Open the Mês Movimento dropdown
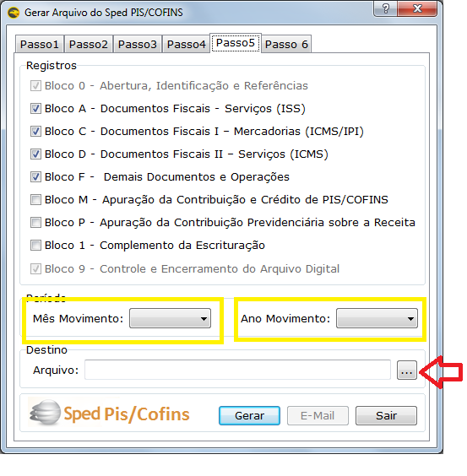The width and height of the screenshot is (467, 476). click(x=170, y=318)
